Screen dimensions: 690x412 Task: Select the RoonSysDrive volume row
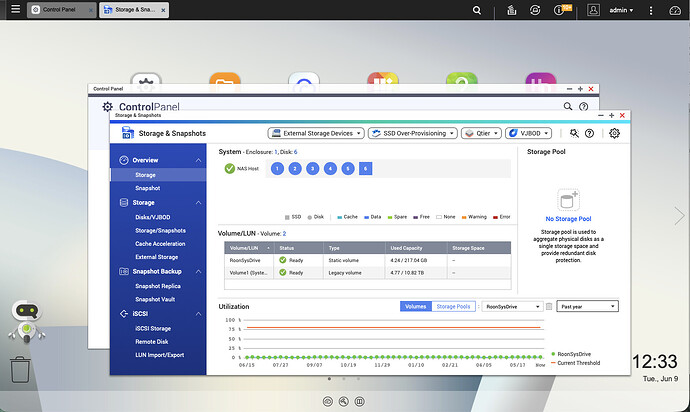pyautogui.click(x=367, y=260)
